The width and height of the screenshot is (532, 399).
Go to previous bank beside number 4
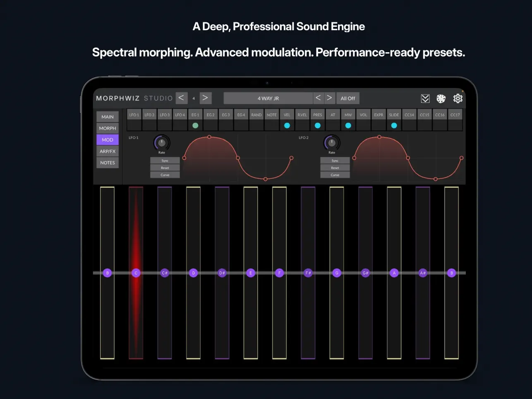tap(181, 98)
